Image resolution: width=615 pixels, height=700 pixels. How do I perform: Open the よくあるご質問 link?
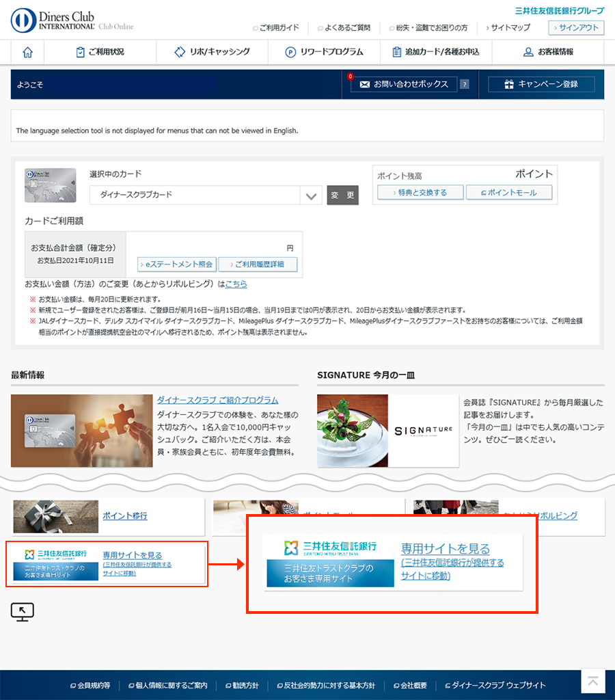coord(344,27)
